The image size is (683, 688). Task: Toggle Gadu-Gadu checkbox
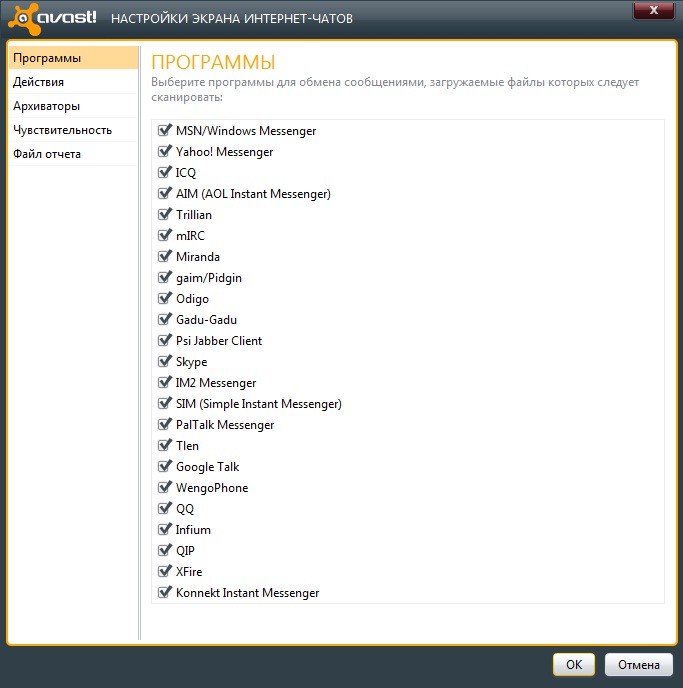coord(164,319)
